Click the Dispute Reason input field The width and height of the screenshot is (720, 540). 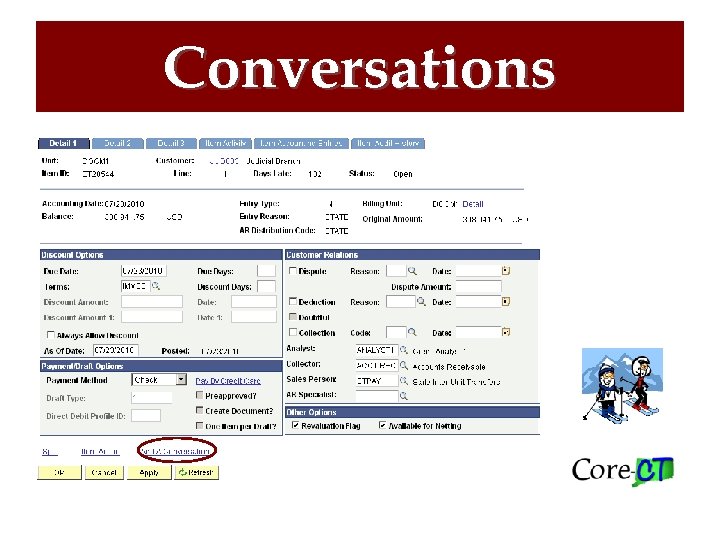[396, 271]
